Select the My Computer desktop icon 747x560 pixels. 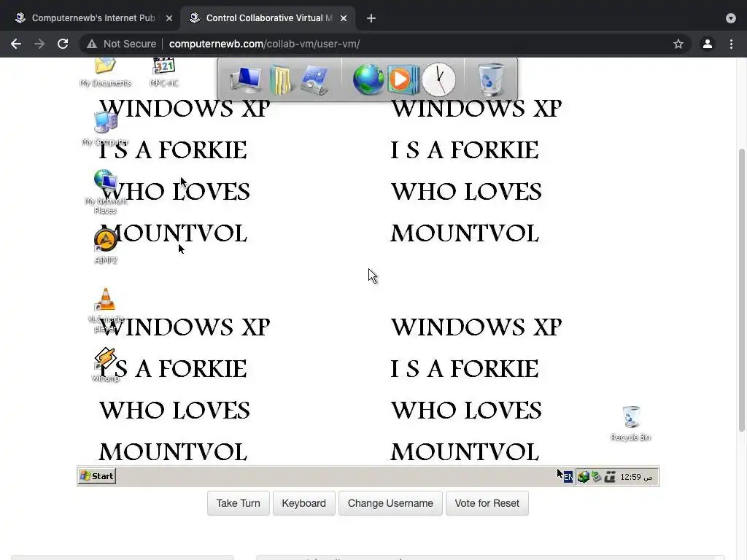105,128
